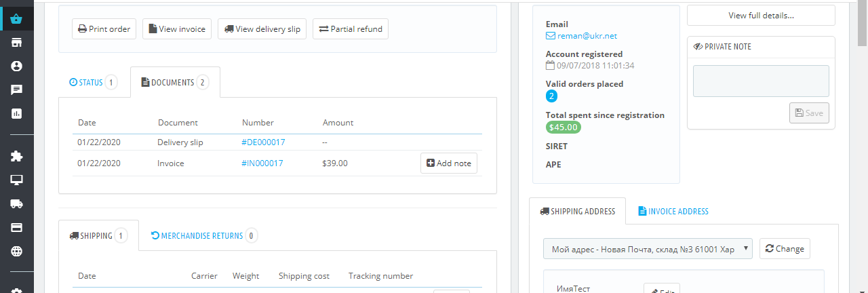868x293 pixels.
Task: Select the Documents tab
Action: [175, 83]
